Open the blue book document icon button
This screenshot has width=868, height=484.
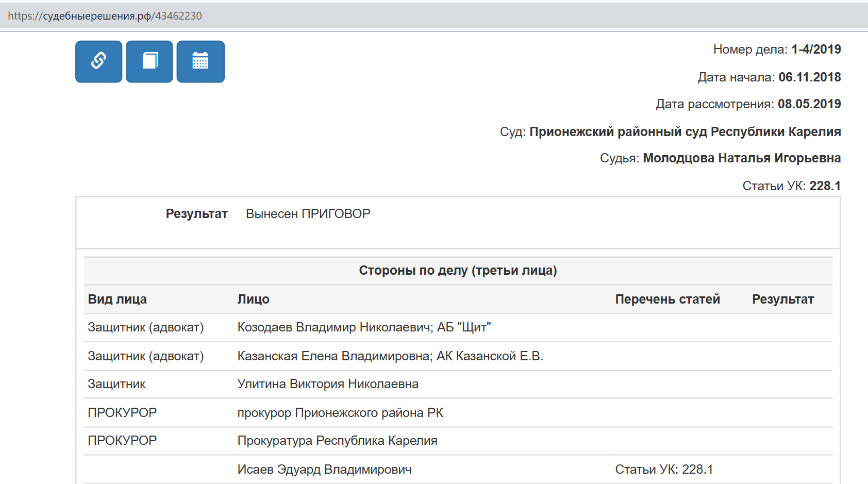(x=149, y=61)
